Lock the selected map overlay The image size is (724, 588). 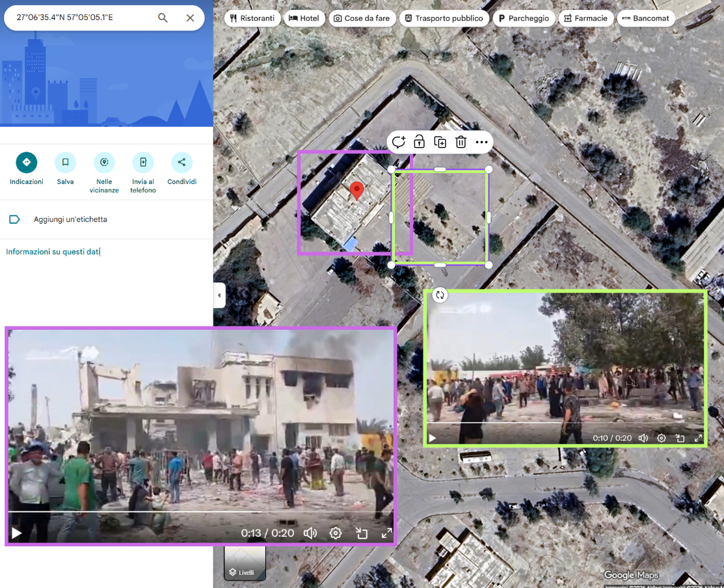pyautogui.click(x=420, y=142)
